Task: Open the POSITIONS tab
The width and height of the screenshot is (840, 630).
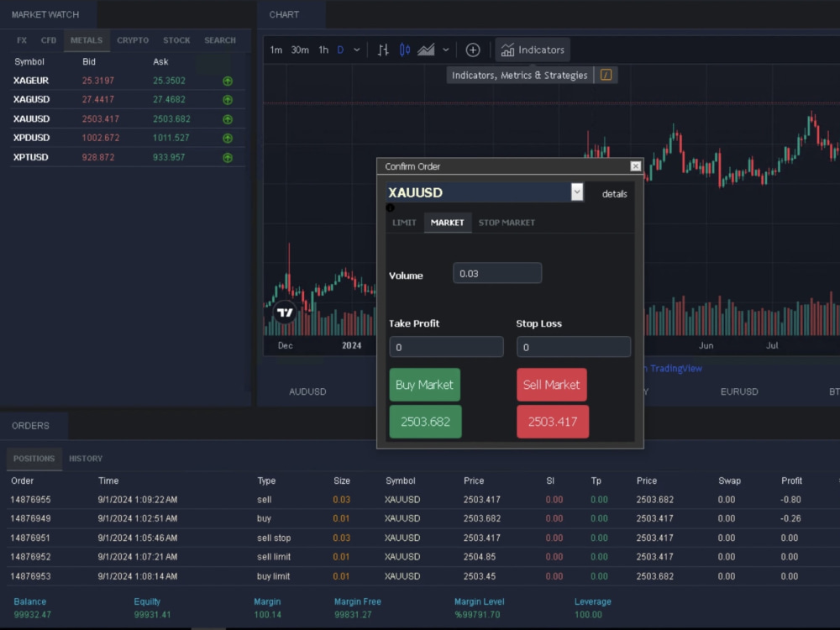Action: tap(34, 459)
